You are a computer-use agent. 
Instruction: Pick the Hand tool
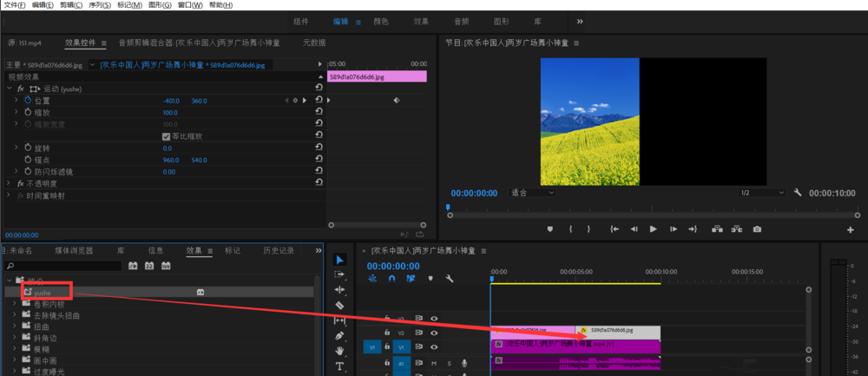[x=339, y=350]
